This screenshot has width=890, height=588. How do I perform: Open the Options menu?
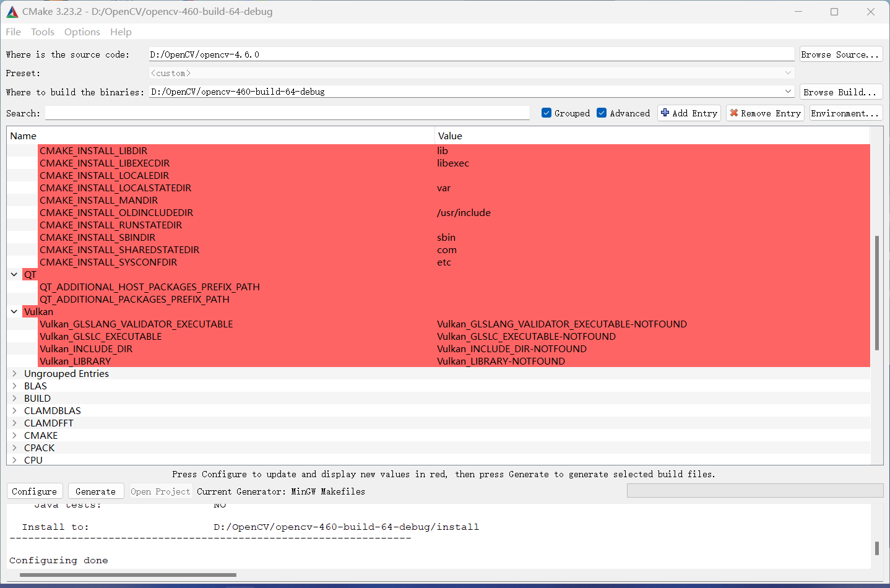coord(82,32)
